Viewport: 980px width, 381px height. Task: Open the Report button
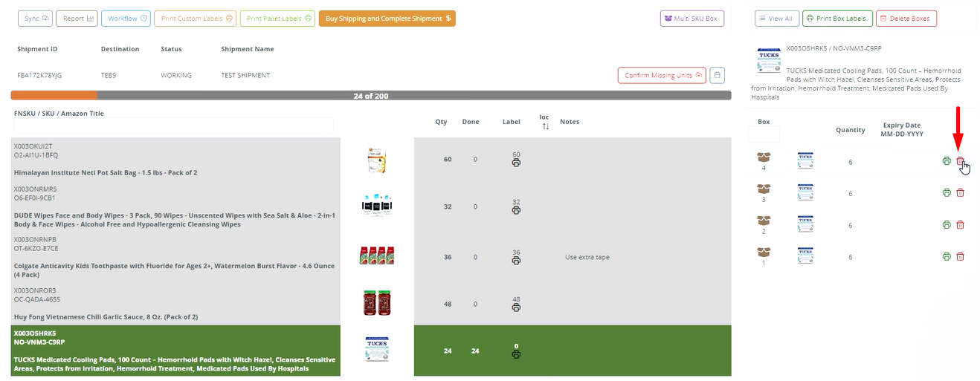coord(77,19)
